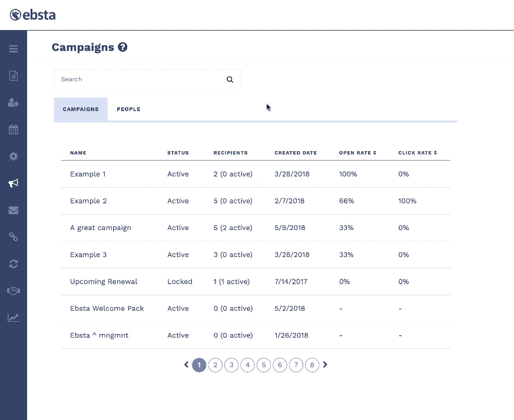
Task: Click into the Search field
Action: pyautogui.click(x=141, y=79)
